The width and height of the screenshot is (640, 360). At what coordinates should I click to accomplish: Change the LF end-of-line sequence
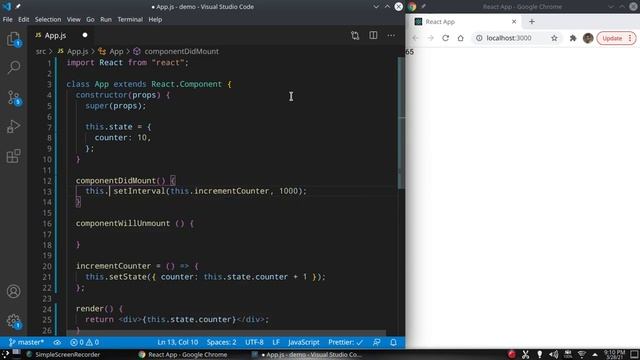pyautogui.click(x=276, y=342)
